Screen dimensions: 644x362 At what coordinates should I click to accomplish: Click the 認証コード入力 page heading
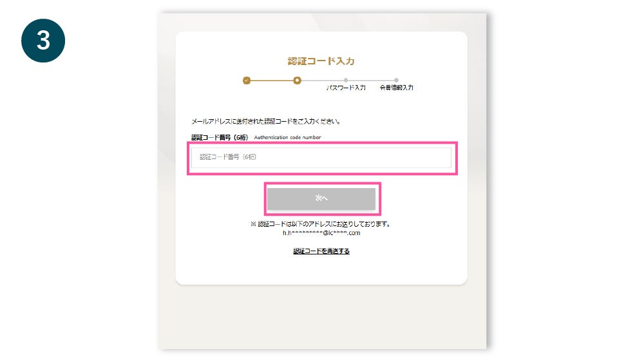(321, 61)
